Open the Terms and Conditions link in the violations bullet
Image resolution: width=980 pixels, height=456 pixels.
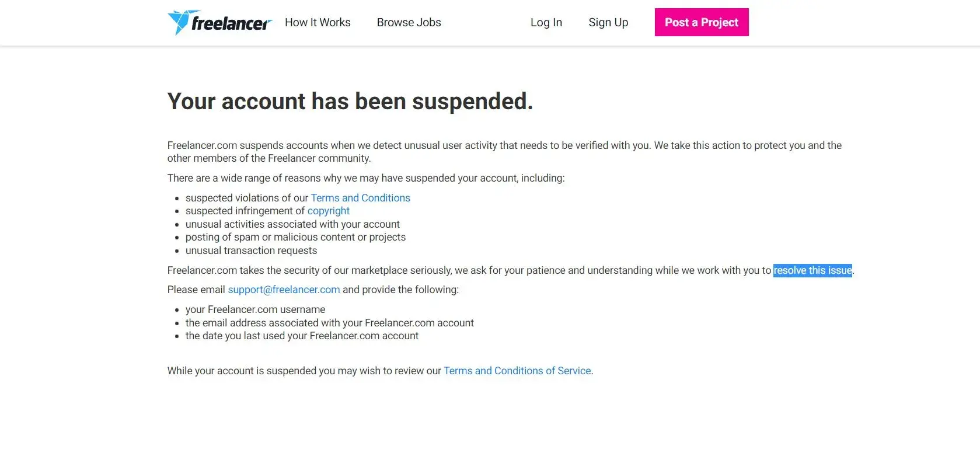coord(360,198)
